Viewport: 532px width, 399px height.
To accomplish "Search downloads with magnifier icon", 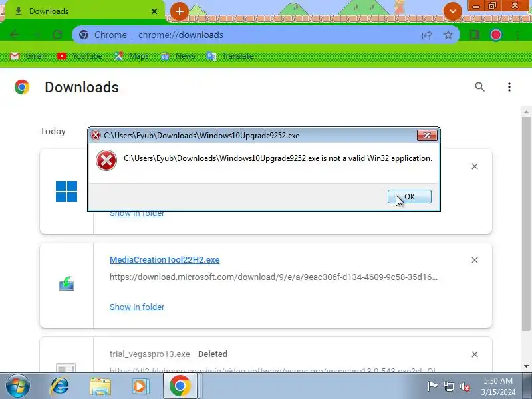I will point(479,87).
